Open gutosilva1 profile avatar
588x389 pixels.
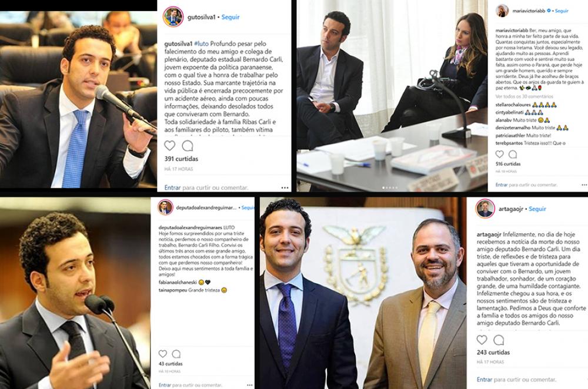(x=173, y=17)
